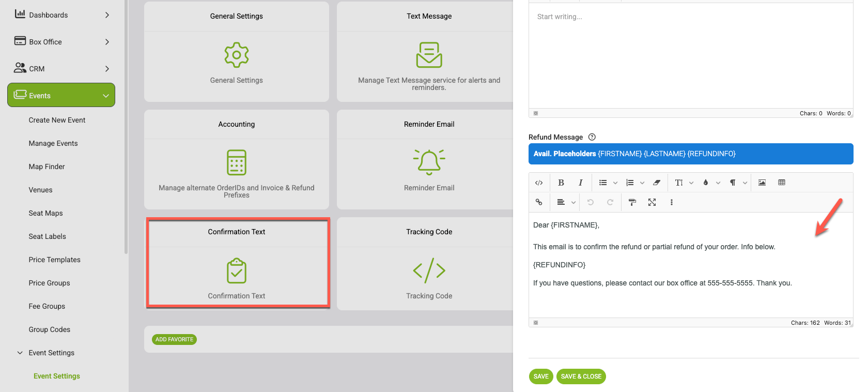Open the alignment dropdown arrow

(x=574, y=202)
